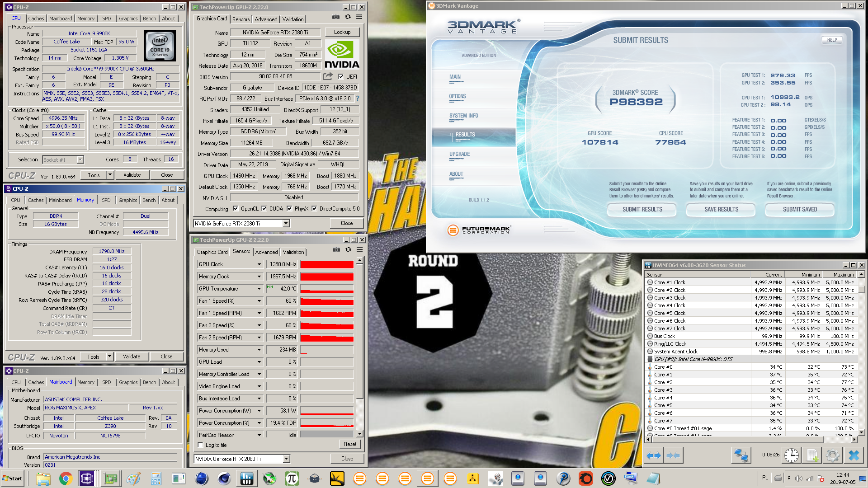Click the blue X close icon in HWiNFO
This screenshot has width=868, height=488.
point(854,455)
